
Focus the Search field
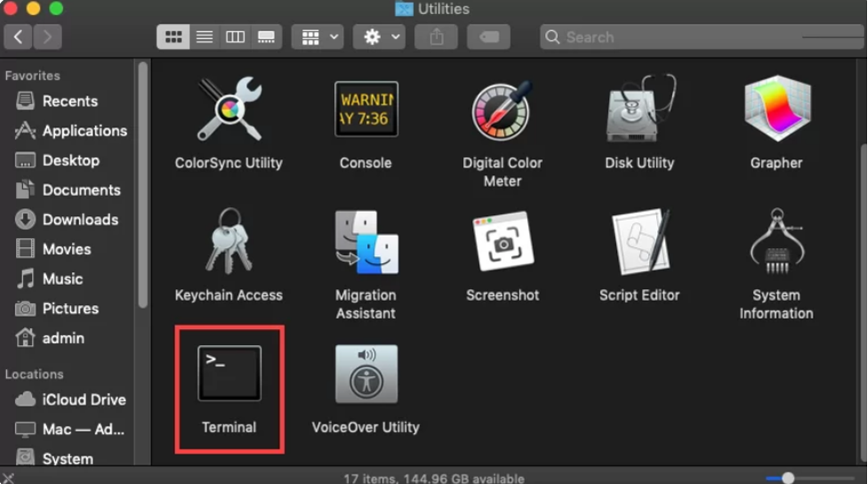702,37
